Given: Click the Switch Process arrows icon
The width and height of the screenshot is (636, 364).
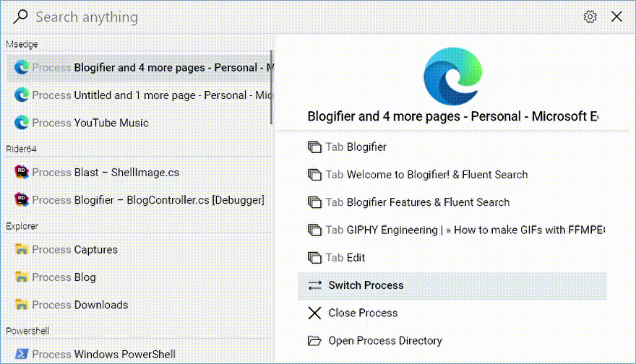Looking at the screenshot, I should 315,285.
